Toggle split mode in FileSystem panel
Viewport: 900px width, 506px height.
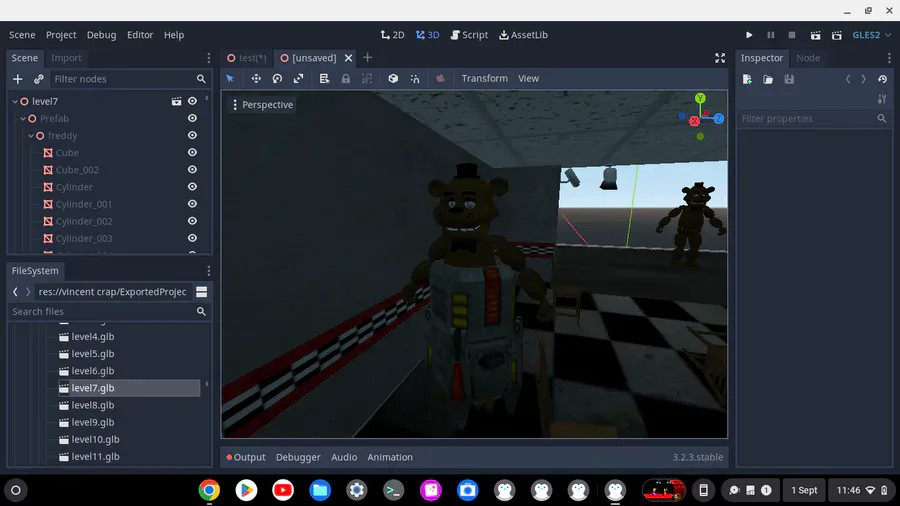201,292
